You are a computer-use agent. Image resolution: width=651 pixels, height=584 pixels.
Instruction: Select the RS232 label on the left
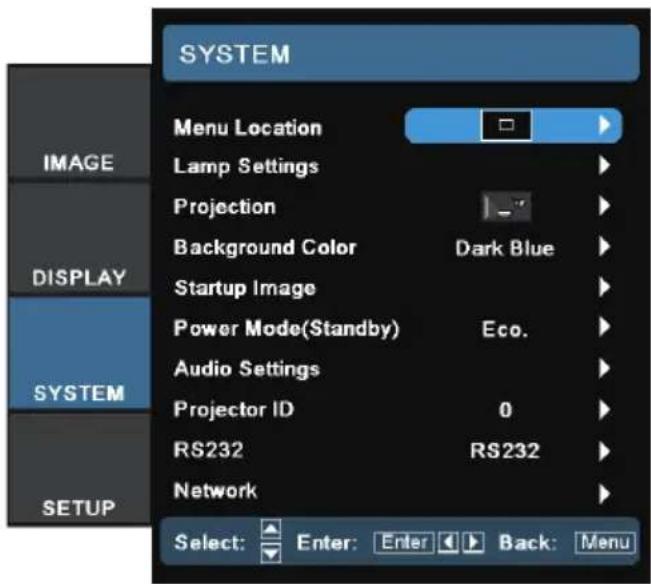click(208, 450)
